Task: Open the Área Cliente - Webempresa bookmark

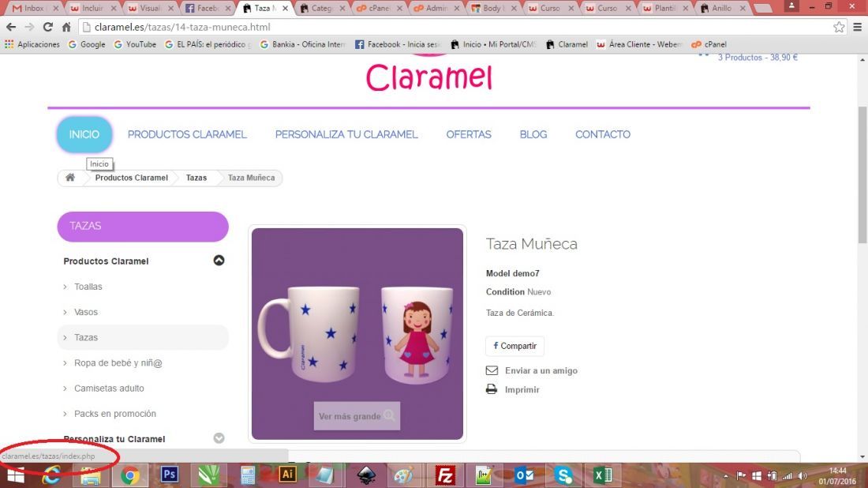Action: pyautogui.click(x=639, y=44)
